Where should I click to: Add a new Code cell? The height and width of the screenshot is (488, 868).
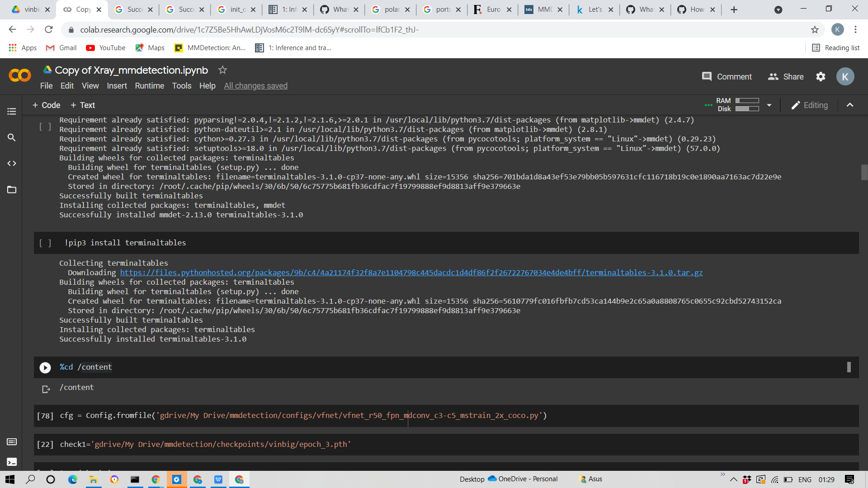(x=46, y=105)
